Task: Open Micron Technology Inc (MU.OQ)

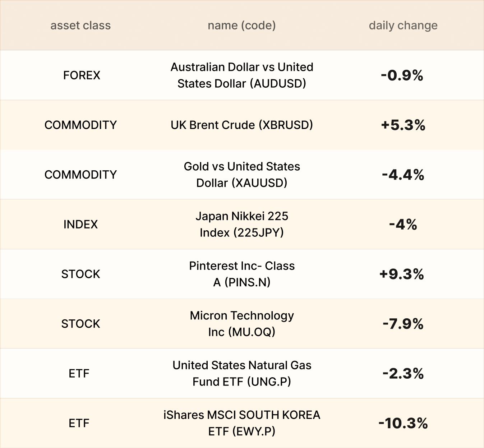Action: click(242, 324)
